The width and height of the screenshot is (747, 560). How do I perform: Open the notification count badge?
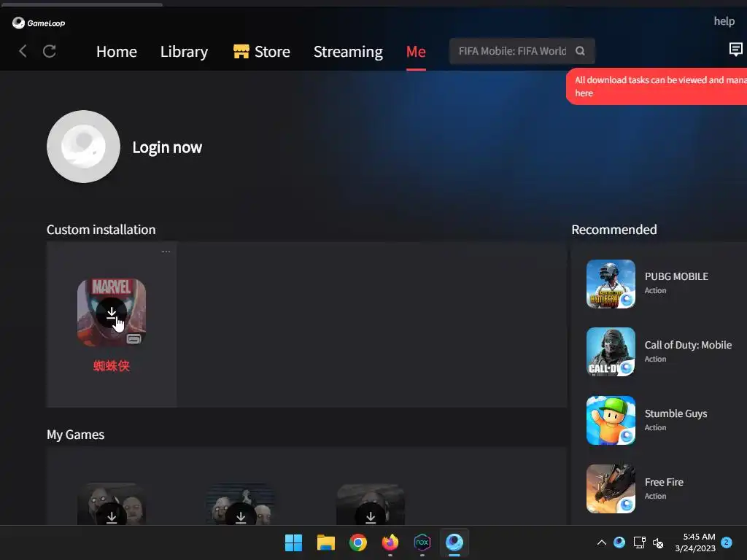point(727,542)
